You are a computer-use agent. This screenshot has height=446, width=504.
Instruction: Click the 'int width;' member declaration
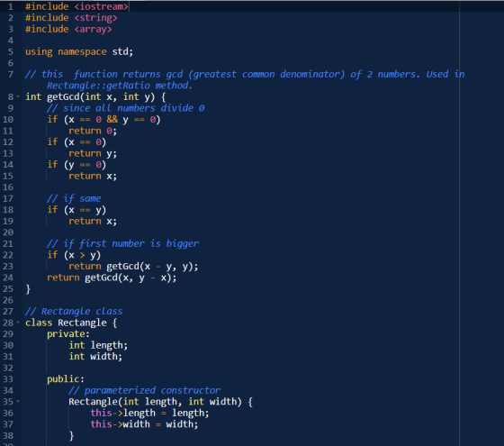click(95, 357)
